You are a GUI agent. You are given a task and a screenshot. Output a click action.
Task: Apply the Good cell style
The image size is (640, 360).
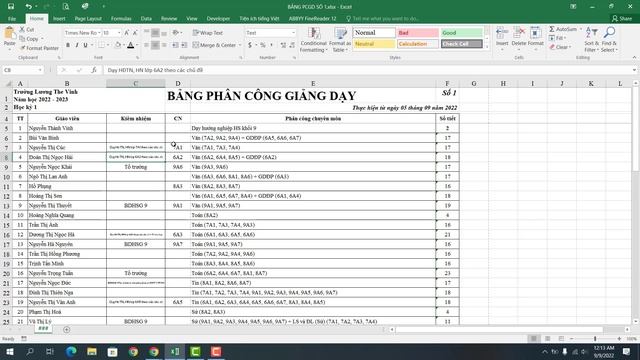(x=461, y=33)
